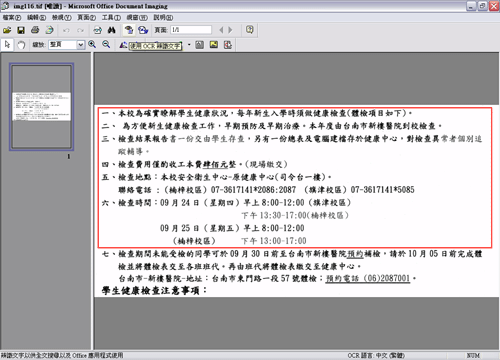Viewport: 500px width, 360px height.
Task: Click the Send Text to Word icon
Action: tap(143, 30)
